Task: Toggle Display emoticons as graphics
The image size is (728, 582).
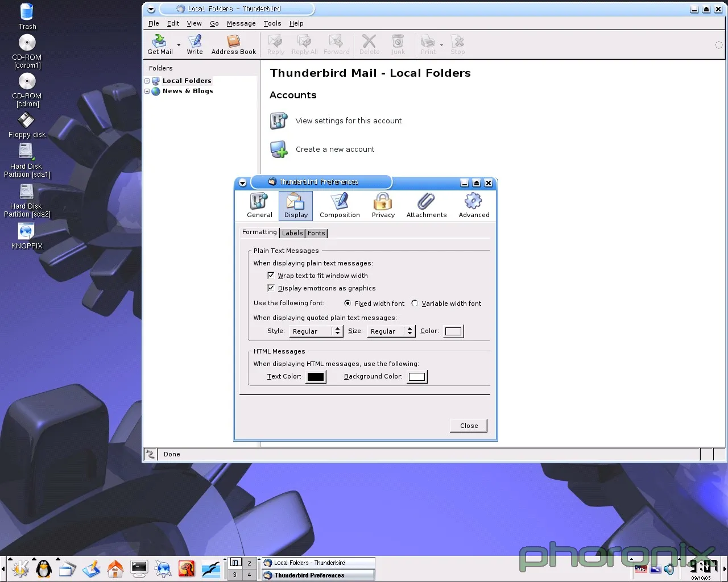Action: click(271, 288)
